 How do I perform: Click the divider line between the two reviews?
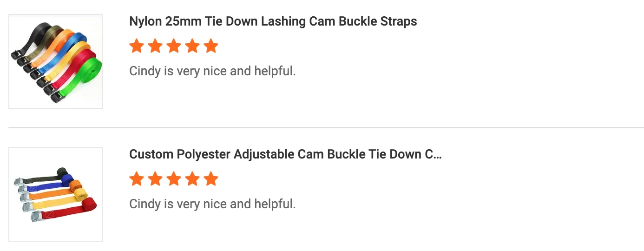(325, 127)
